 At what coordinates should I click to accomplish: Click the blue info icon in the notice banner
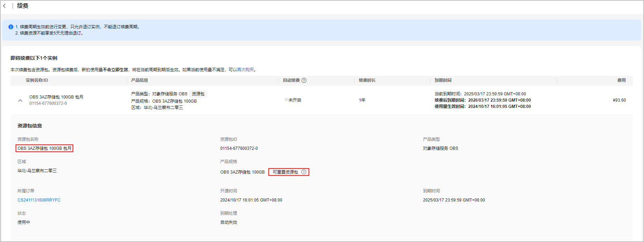11,27
